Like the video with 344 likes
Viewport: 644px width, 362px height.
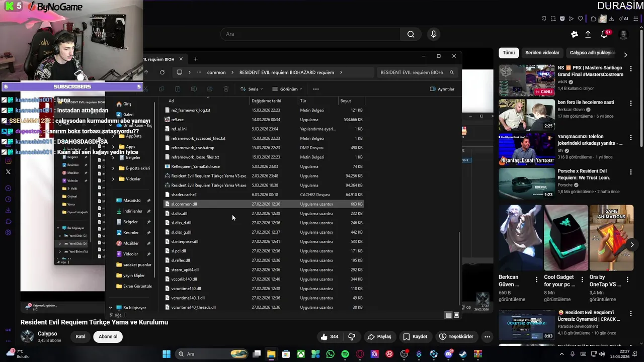click(330, 337)
